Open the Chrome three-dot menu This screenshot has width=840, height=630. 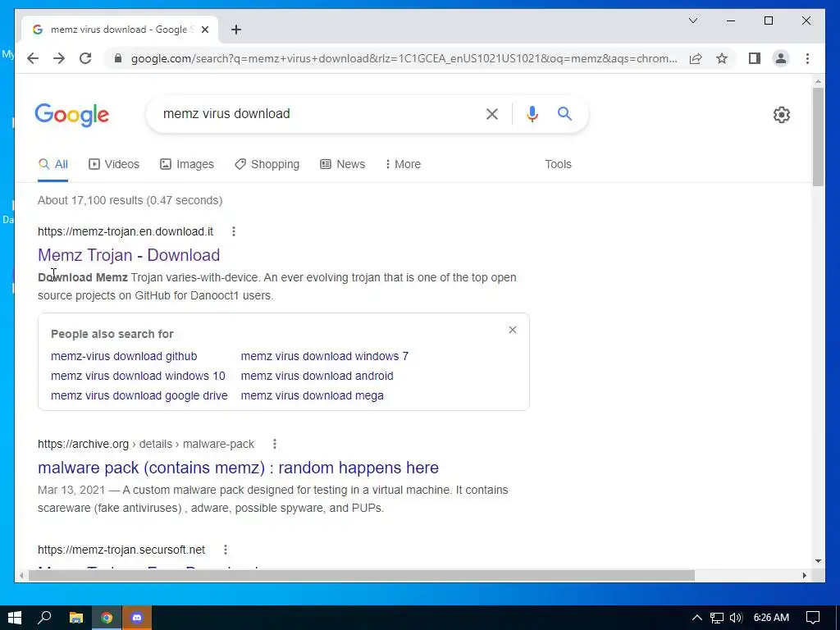(807, 58)
